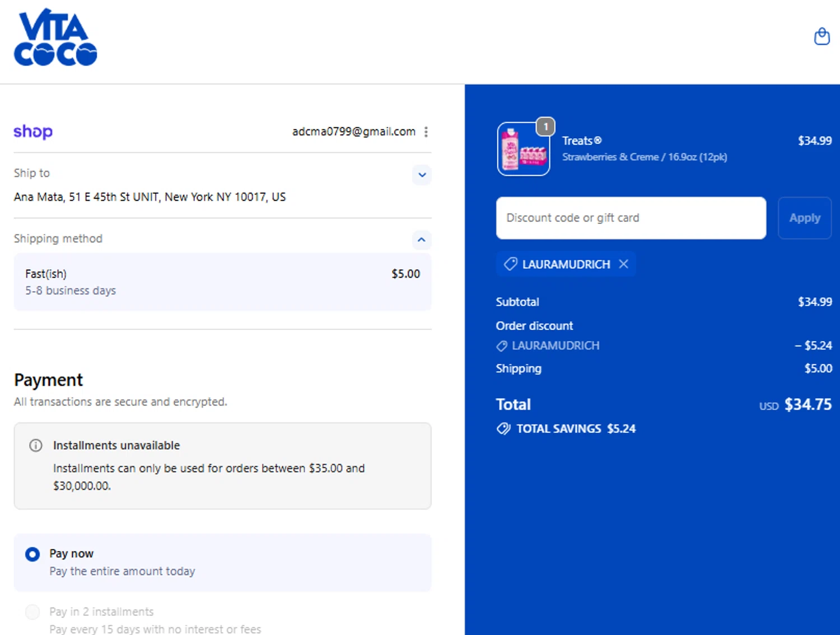Select the Fast(ish) shipping option
The width and height of the screenshot is (840, 635).
coord(222,282)
